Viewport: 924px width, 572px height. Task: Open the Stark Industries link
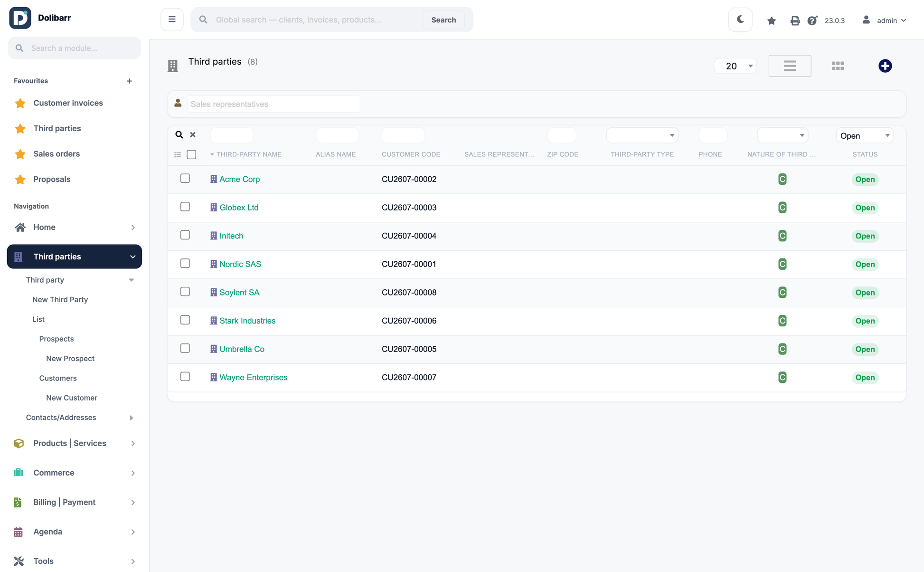pos(247,321)
